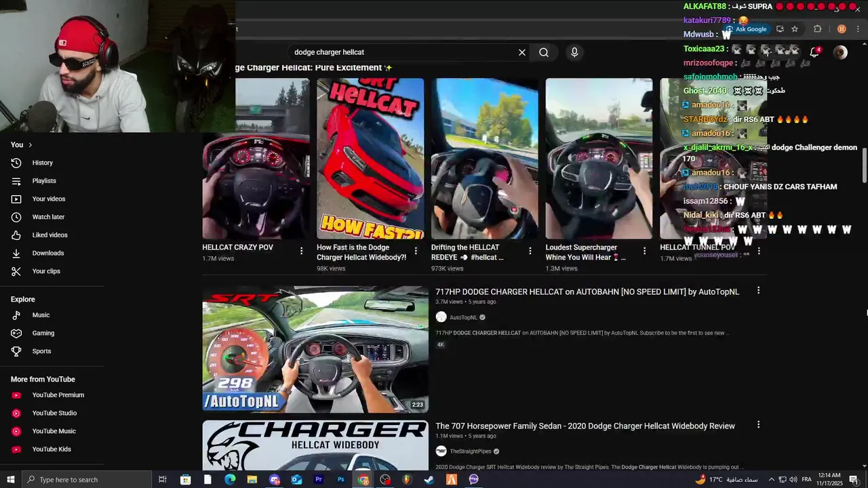This screenshot has width=868, height=488.
Task: Open the Chrome extensions puzzle icon
Action: (817, 29)
